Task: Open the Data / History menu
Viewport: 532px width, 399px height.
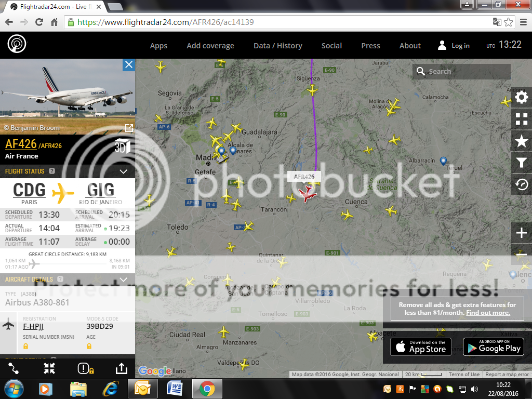Action: point(278,46)
